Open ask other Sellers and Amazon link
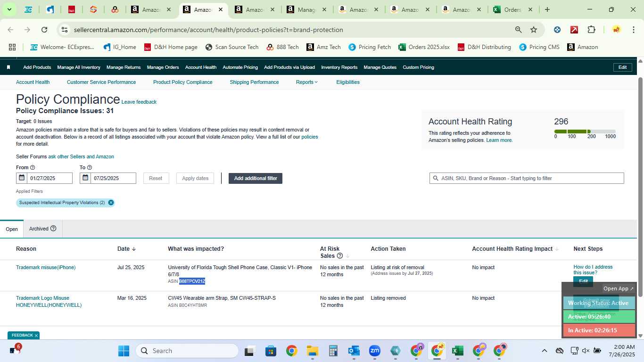The width and height of the screenshot is (644, 362). 81,156
